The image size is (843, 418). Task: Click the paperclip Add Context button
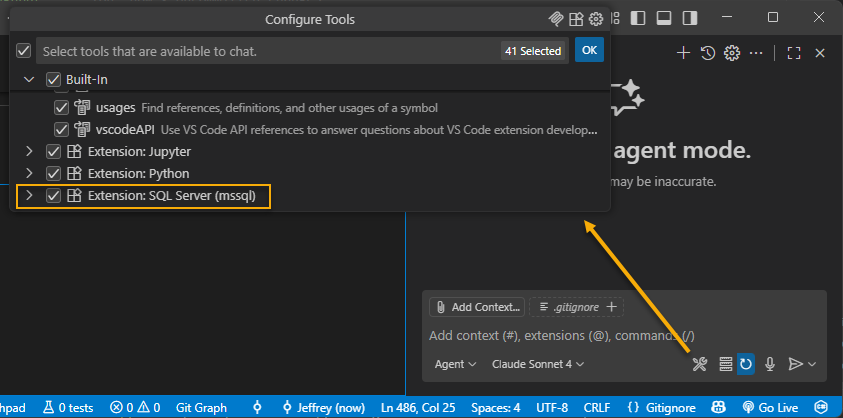pos(476,307)
